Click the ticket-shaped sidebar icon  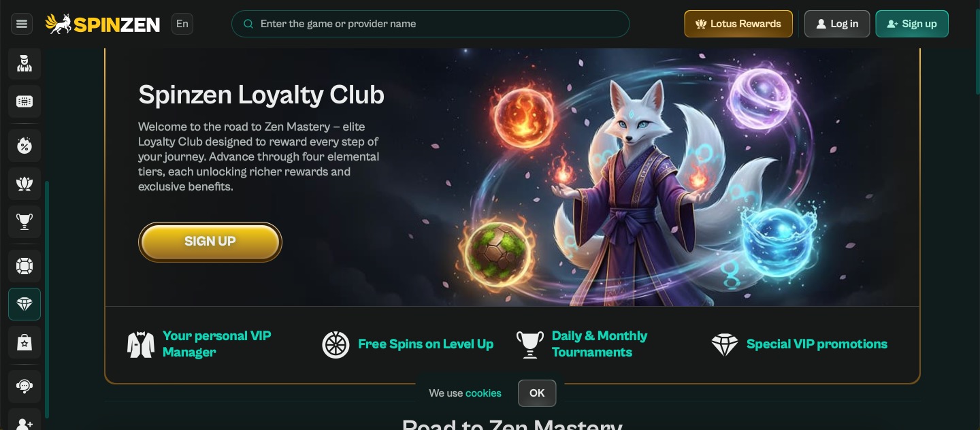point(24,102)
